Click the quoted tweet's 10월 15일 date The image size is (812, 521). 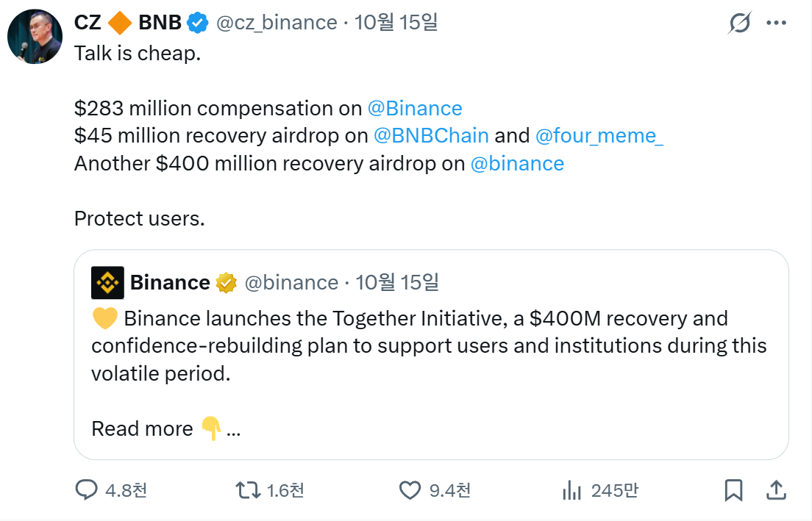coord(397,283)
